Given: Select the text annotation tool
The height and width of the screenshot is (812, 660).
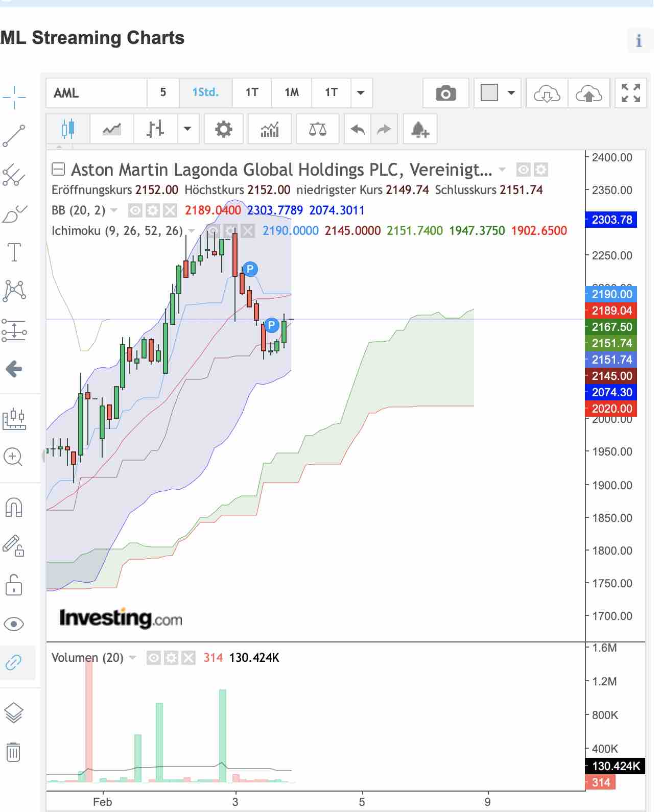Looking at the screenshot, I should (14, 252).
